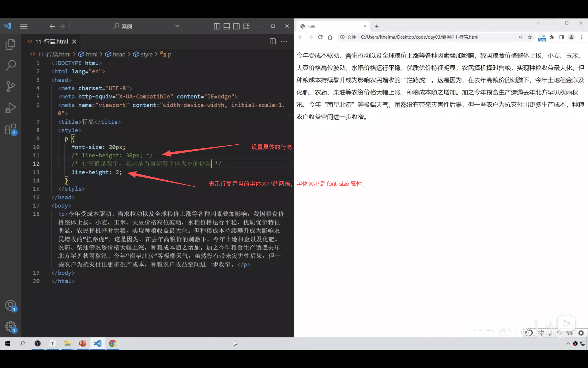The image size is (588, 368).
Task: Open the Source Control panel
Action: pyautogui.click(x=10, y=86)
